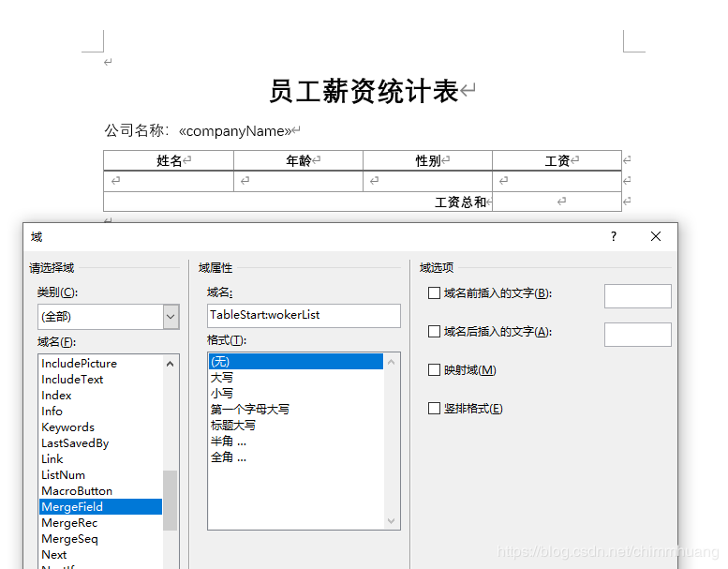728x569 pixels.
Task: Click the empty total cell right of 工资总和
Action: (x=557, y=202)
